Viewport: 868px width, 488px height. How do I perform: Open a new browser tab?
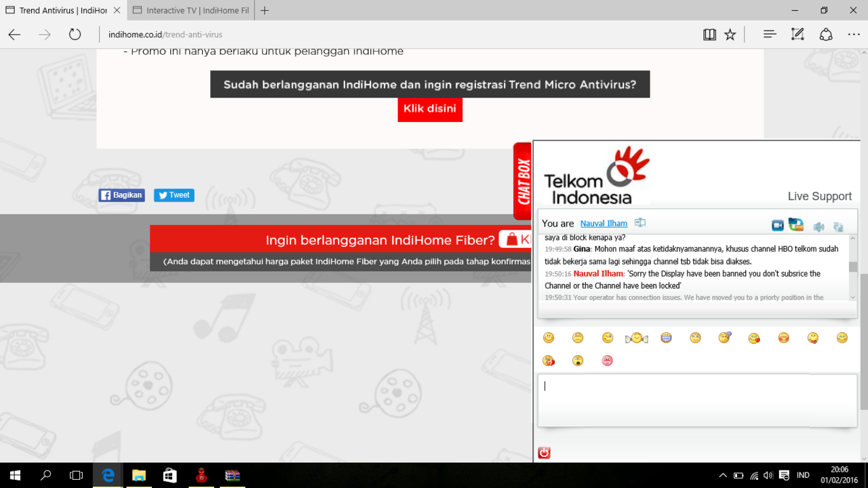[264, 11]
